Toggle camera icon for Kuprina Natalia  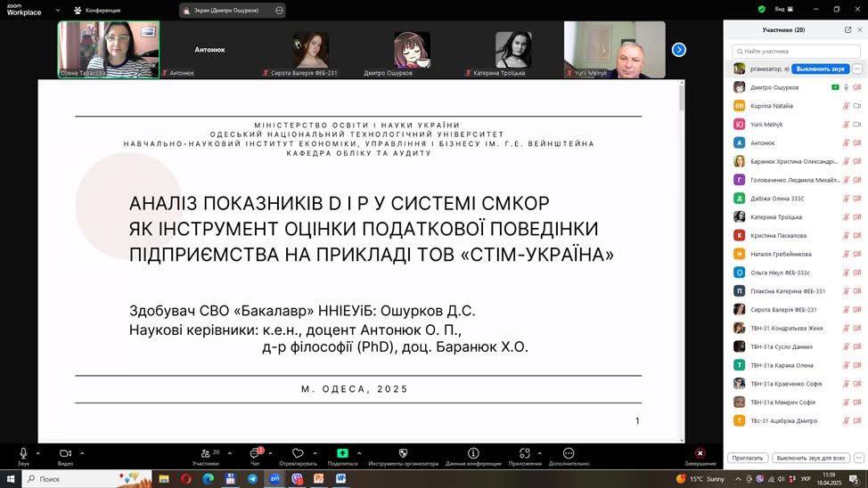(857, 106)
